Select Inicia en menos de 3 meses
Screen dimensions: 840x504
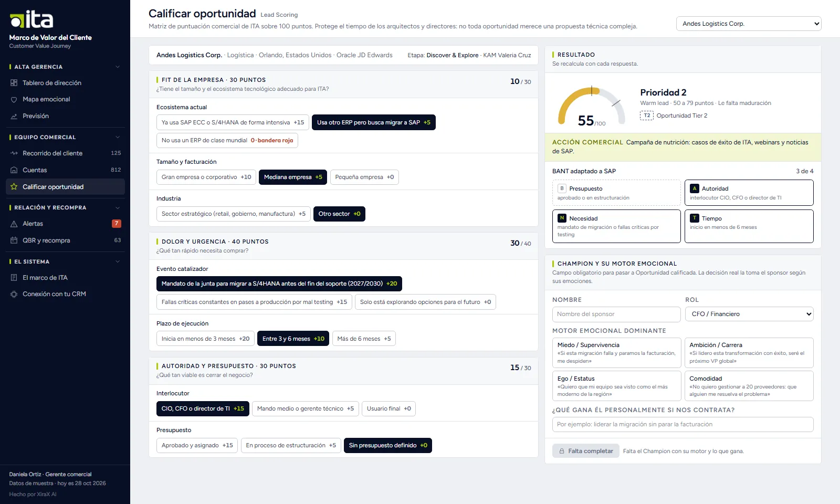205,339
